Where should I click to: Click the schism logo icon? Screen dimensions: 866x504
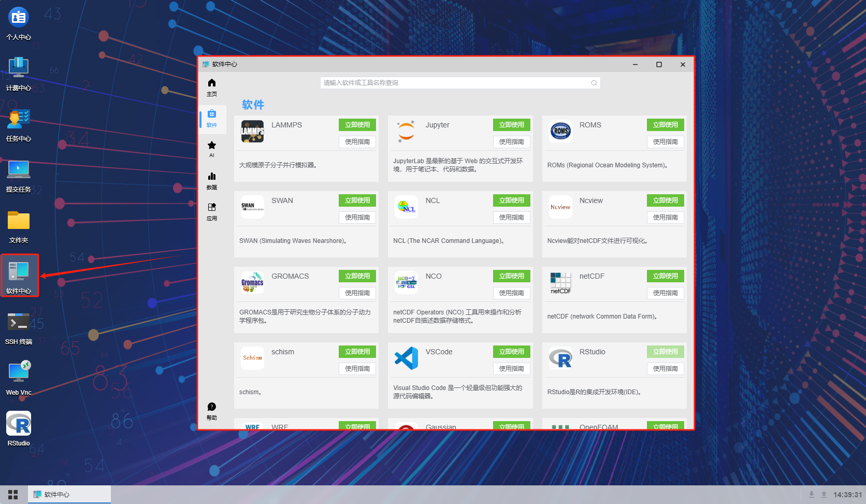pyautogui.click(x=253, y=358)
